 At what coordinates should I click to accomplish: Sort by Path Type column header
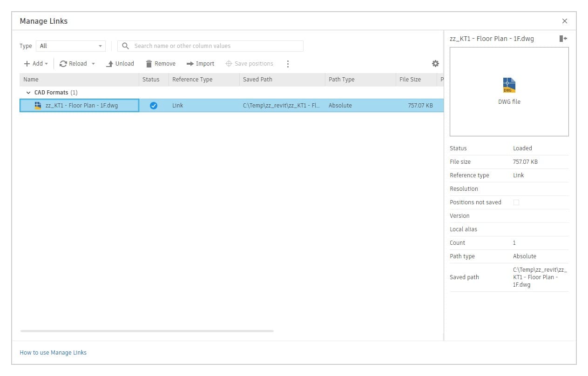tap(360, 80)
